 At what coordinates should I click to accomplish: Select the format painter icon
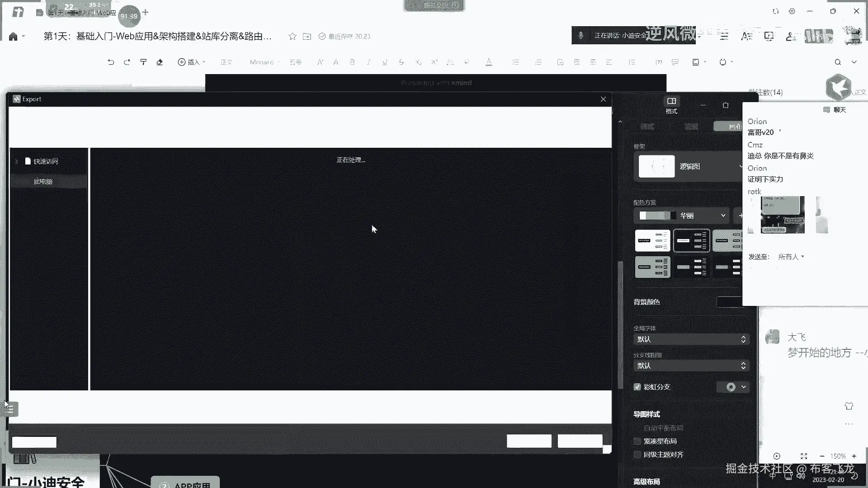(x=143, y=62)
